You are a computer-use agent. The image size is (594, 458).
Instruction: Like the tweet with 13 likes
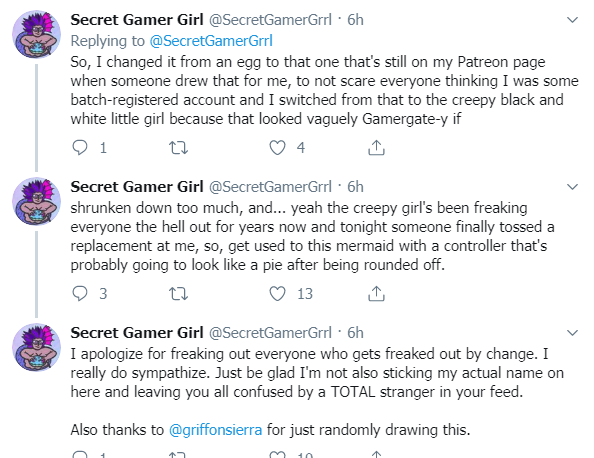click(x=277, y=294)
